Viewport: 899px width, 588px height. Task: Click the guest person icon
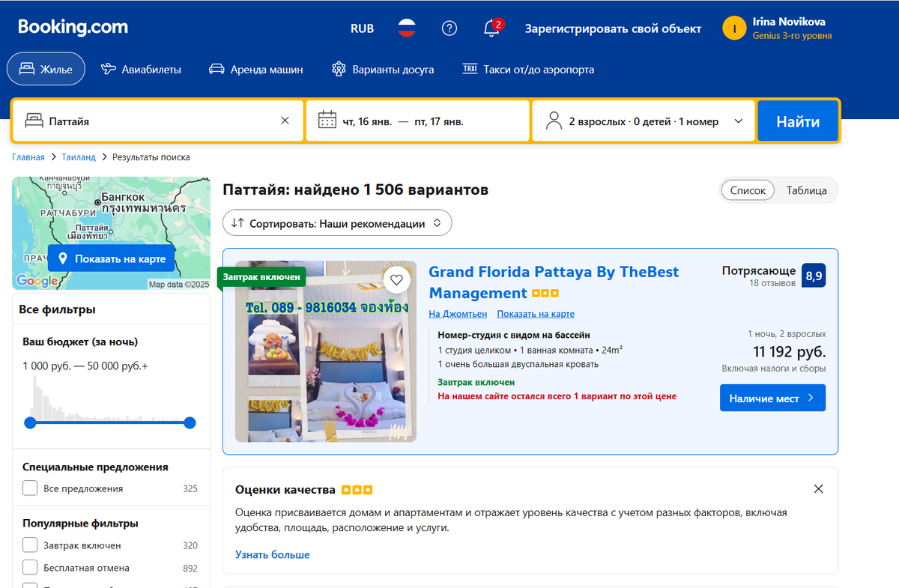(554, 121)
